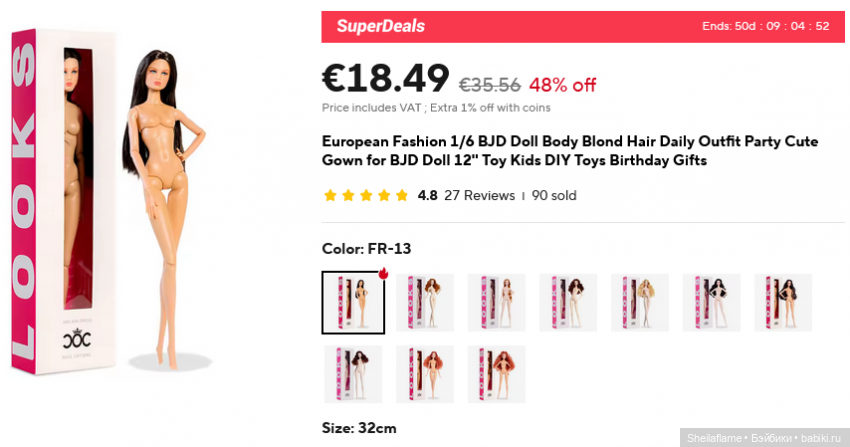This screenshot has width=850, height=447.
Task: Click the 48% off discount label
Action: [562, 85]
